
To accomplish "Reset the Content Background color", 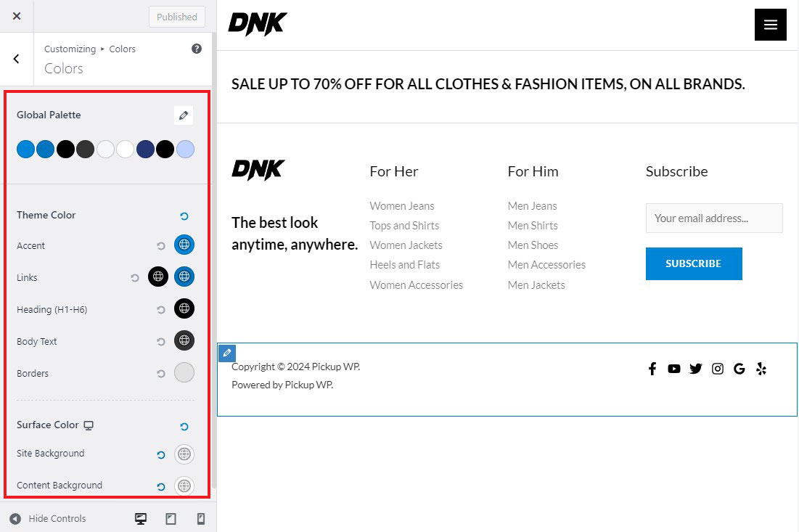I will [x=161, y=487].
